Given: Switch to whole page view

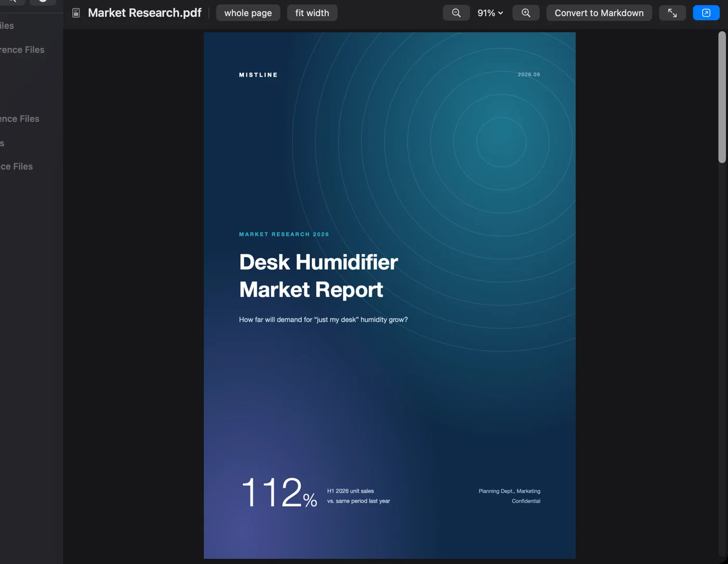Looking at the screenshot, I should [248, 13].
